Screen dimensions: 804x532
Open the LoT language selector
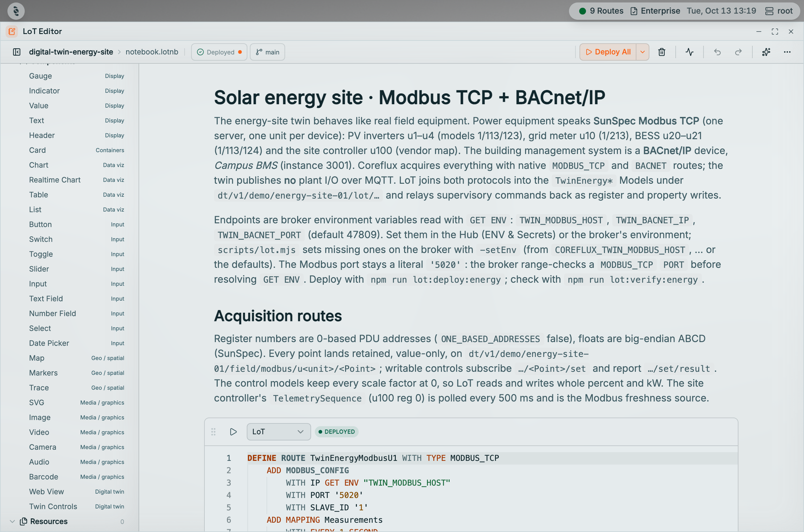[279, 431]
